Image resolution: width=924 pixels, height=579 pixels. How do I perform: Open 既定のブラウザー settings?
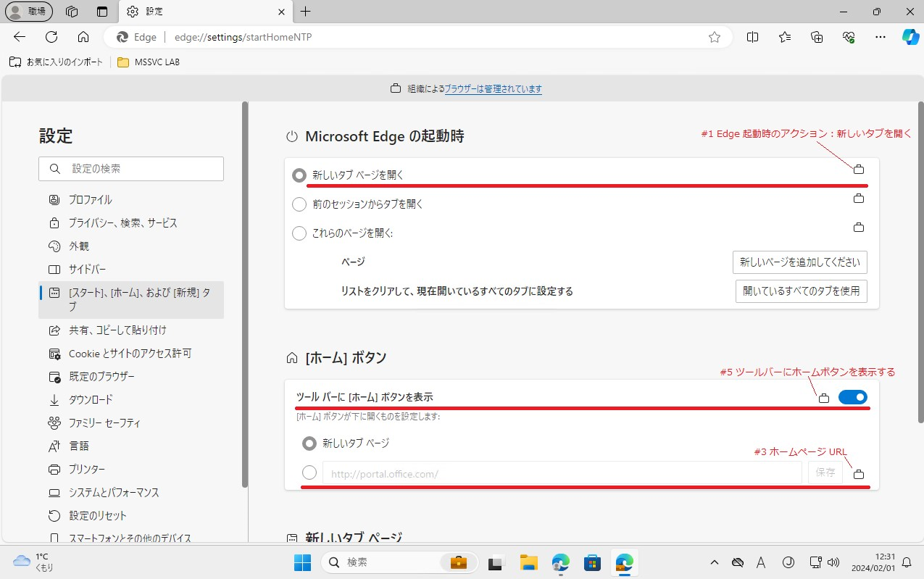[x=131, y=377]
